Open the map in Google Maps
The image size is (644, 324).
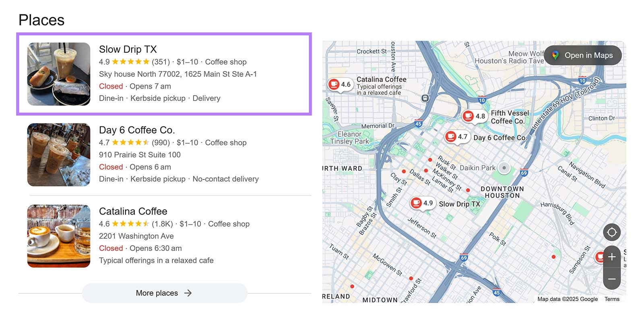(582, 56)
